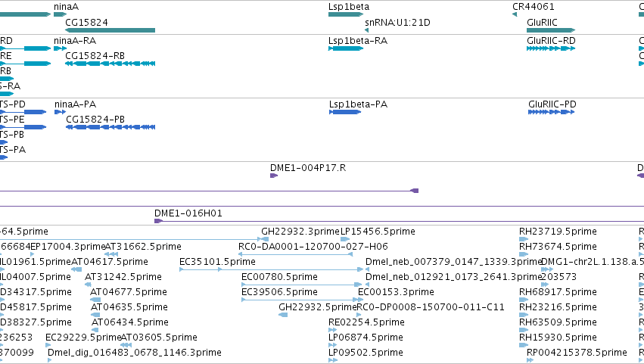The image size is (644, 364).
Task: Select Dmel_dig_016483_0678_1146.3prime label
Action: (x=135, y=353)
